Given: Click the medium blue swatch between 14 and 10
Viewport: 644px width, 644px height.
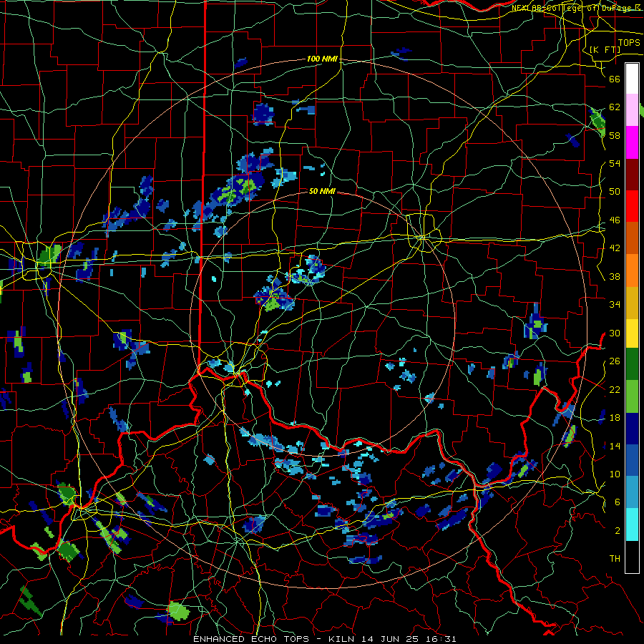Looking at the screenshot, I should (632, 461).
